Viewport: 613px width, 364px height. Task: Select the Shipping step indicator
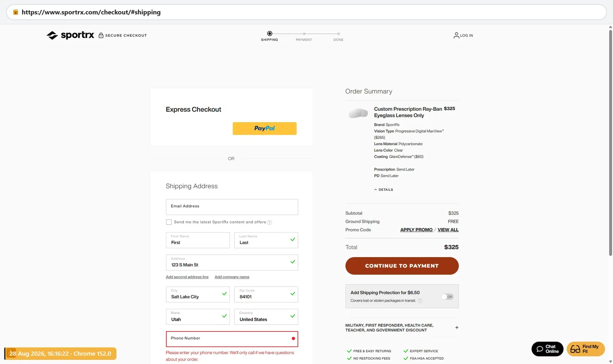pyautogui.click(x=270, y=36)
